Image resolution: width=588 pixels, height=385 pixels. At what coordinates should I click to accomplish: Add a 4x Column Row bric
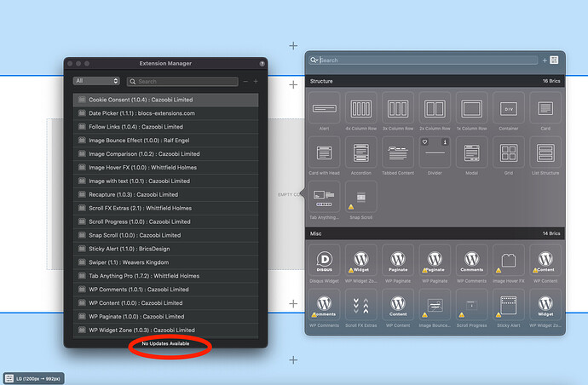[x=363, y=110]
